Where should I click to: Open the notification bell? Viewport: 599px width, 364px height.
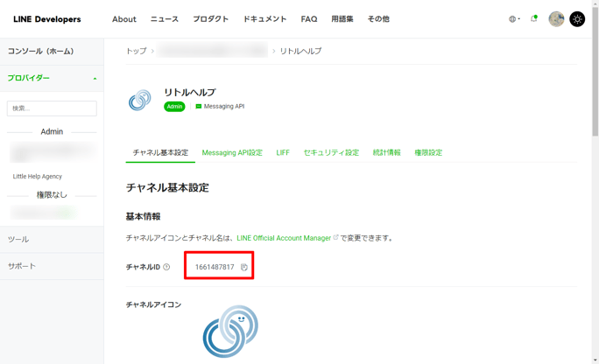point(533,18)
